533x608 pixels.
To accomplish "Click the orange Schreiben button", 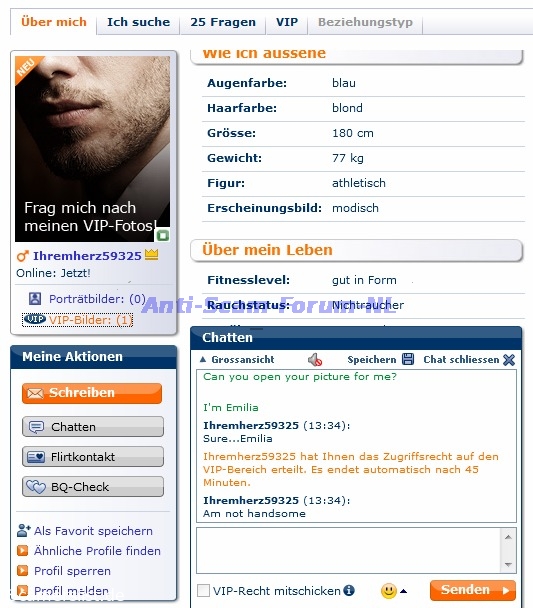I will 92,393.
